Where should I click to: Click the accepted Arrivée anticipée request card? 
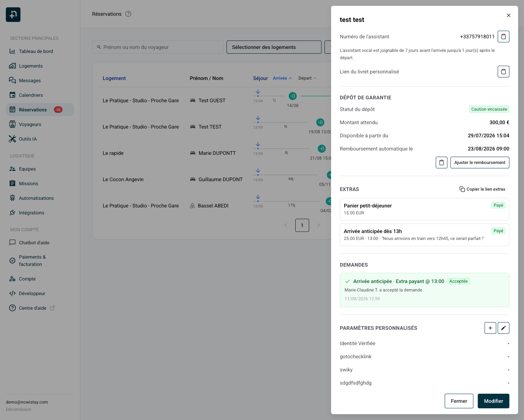(x=425, y=290)
